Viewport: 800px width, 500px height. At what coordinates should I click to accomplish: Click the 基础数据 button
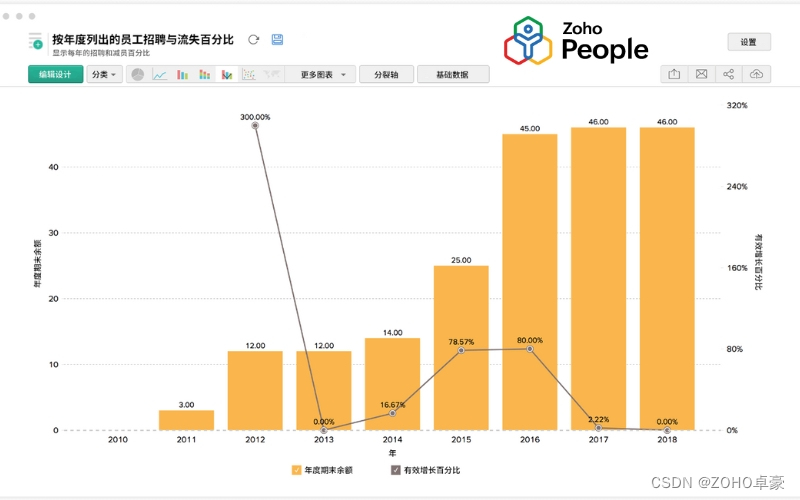tap(453, 74)
